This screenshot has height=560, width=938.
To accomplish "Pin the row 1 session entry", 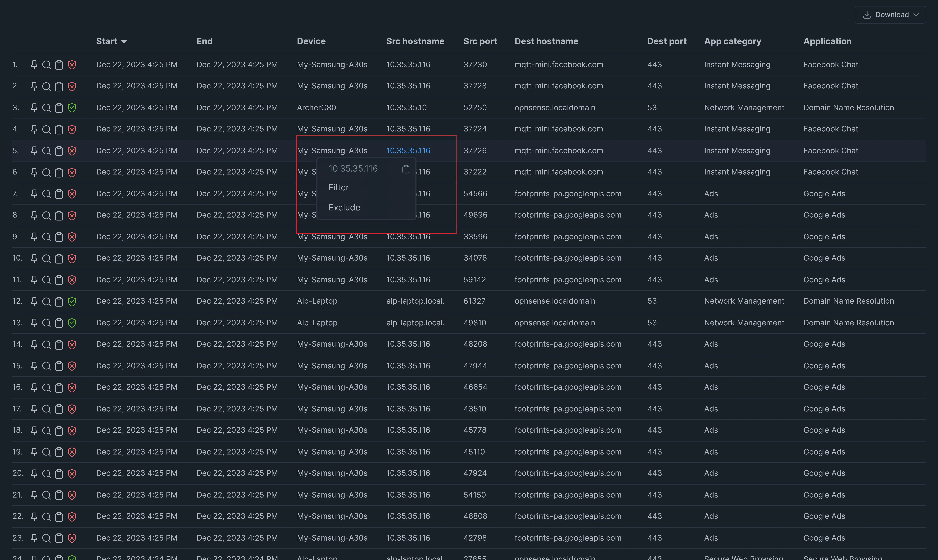I will pyautogui.click(x=34, y=65).
